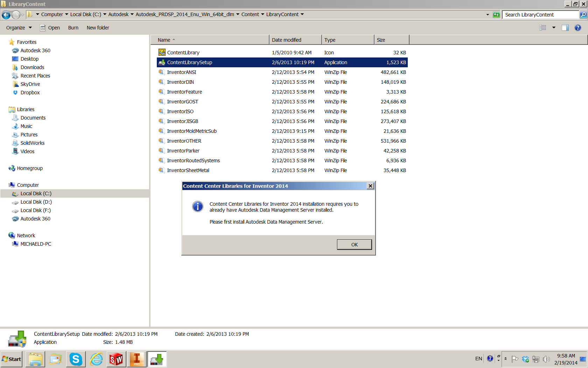Open the Organize menu
Image resolution: width=588 pixels, height=368 pixels.
pyautogui.click(x=19, y=28)
